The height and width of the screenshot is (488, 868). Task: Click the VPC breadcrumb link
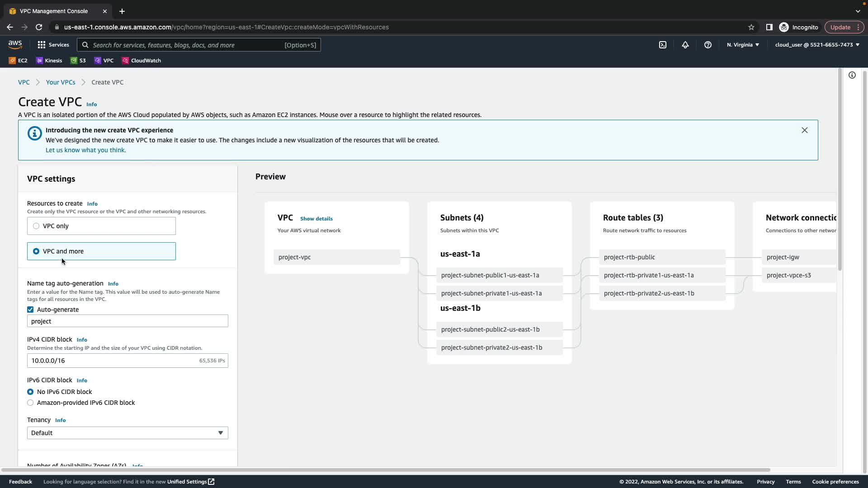pos(24,82)
